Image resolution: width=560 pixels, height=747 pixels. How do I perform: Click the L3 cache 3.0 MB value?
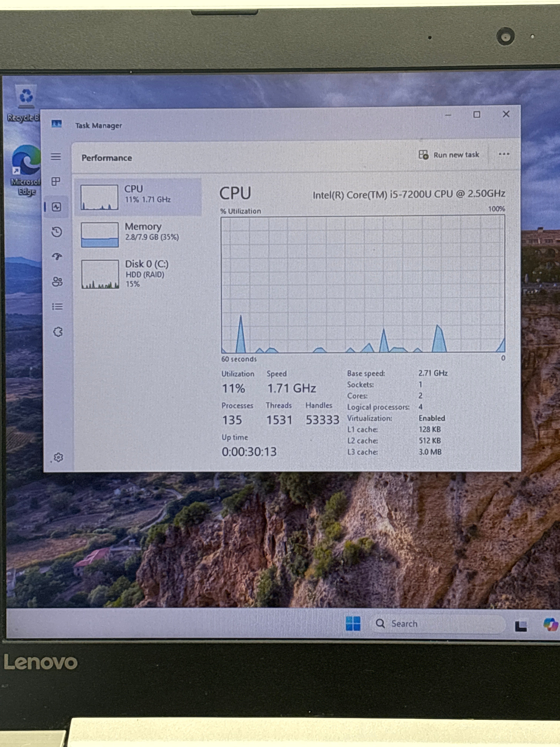pyautogui.click(x=430, y=452)
